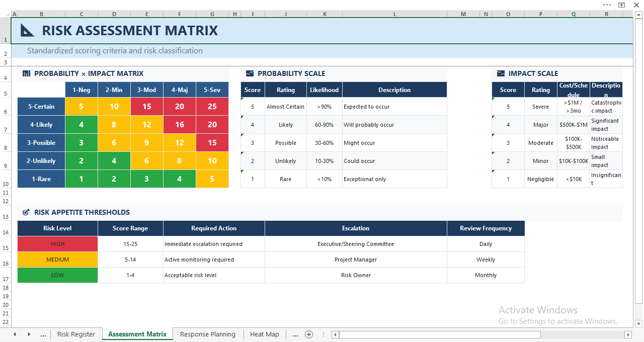Click the 5-Certain row label
This screenshot has height=342, width=644.
pos(41,107)
